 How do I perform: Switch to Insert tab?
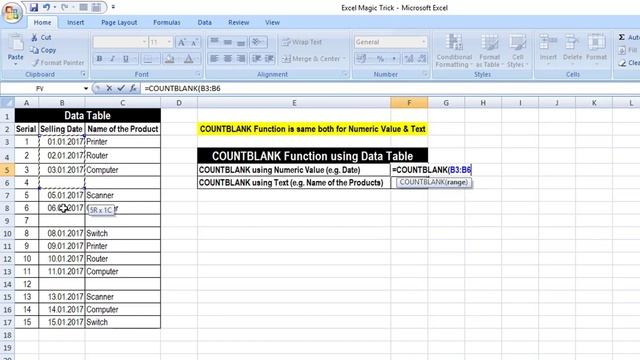[x=76, y=22]
